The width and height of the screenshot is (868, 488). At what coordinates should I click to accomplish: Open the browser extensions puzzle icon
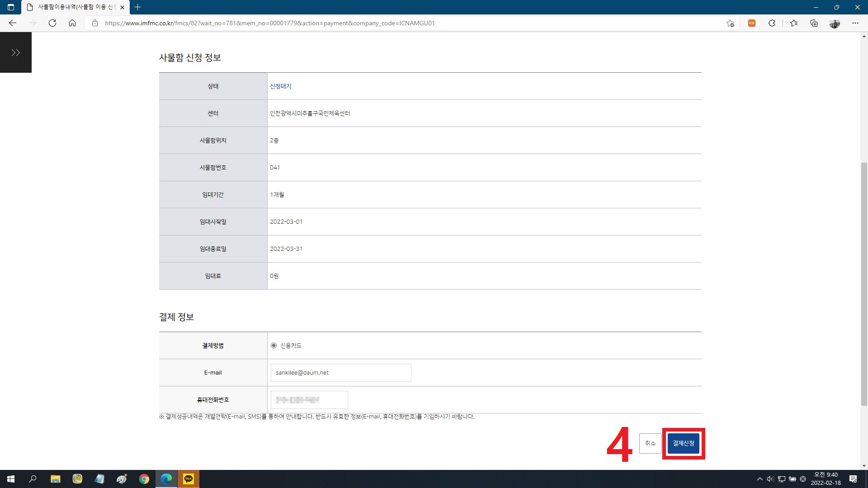[772, 23]
